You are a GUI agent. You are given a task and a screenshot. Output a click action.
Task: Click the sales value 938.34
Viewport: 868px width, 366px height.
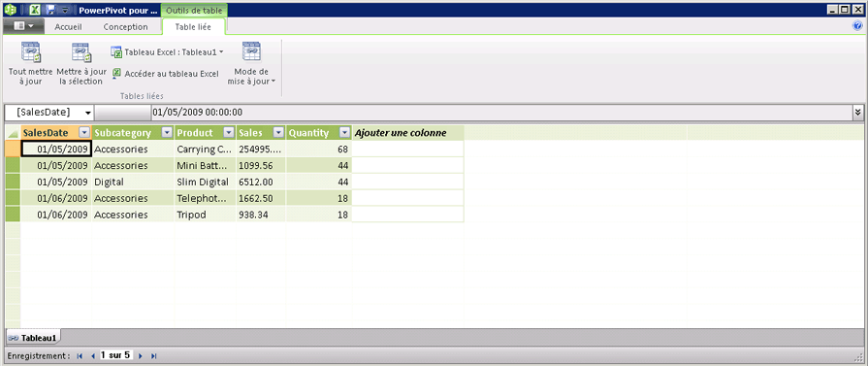click(x=261, y=215)
